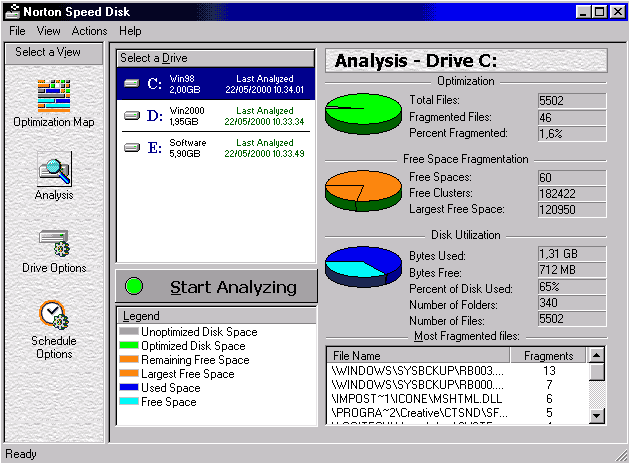This screenshot has width=629, height=463.
Task: Click the blue Disk Utilization pie chart
Action: 363,267
